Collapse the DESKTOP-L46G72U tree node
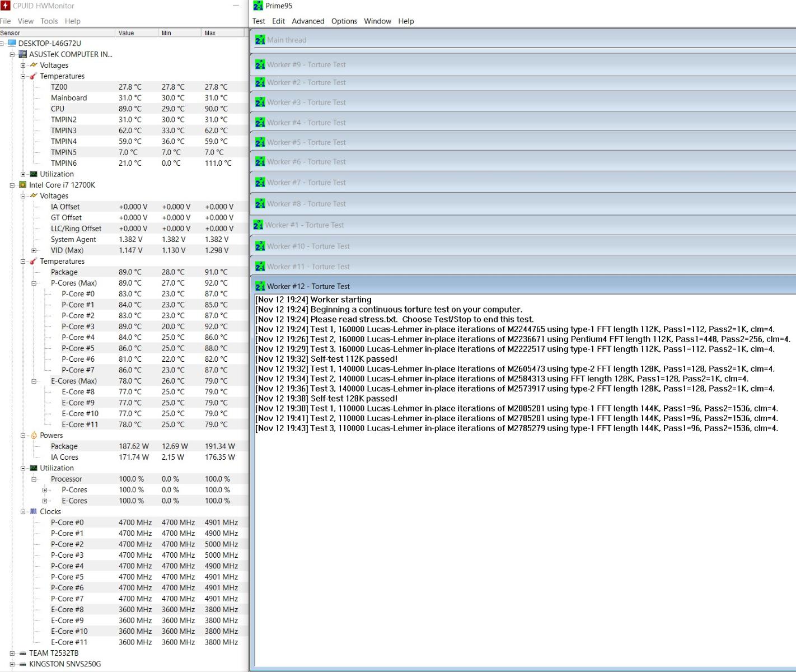Viewport: 796px width, 672px height. point(2,43)
